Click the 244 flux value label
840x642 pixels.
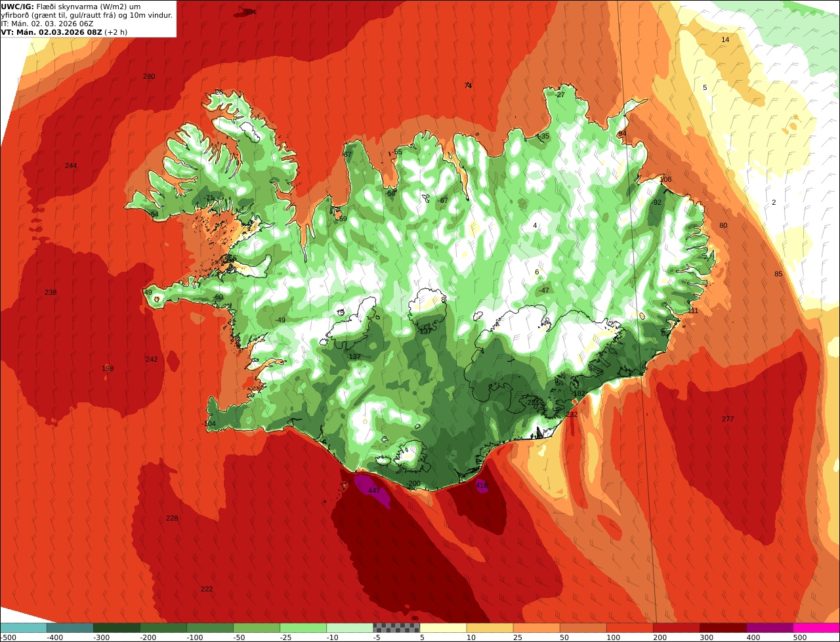point(71,165)
